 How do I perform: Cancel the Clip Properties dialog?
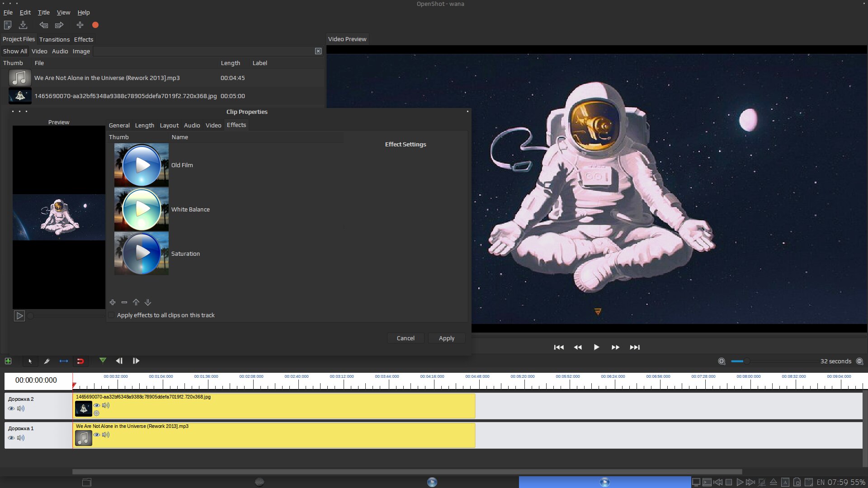click(405, 338)
